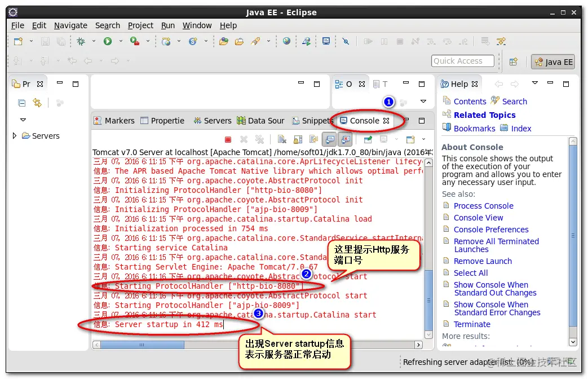Click the Console vertical scrollbar thumb

pyautogui.click(x=428, y=300)
